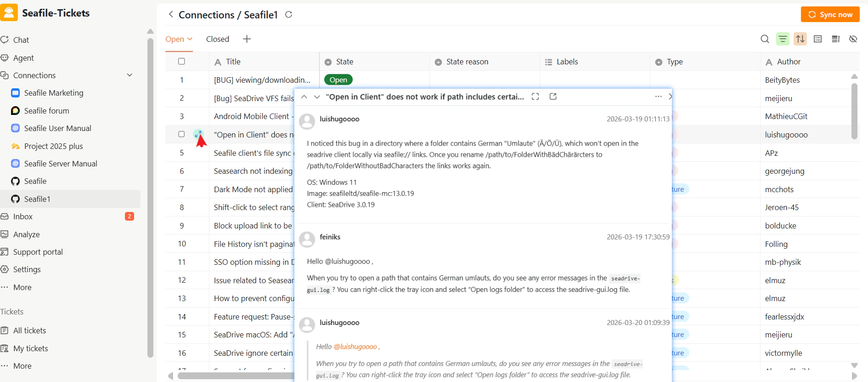Click the Sync now button
The width and height of the screenshot is (868, 382).
coord(830,14)
